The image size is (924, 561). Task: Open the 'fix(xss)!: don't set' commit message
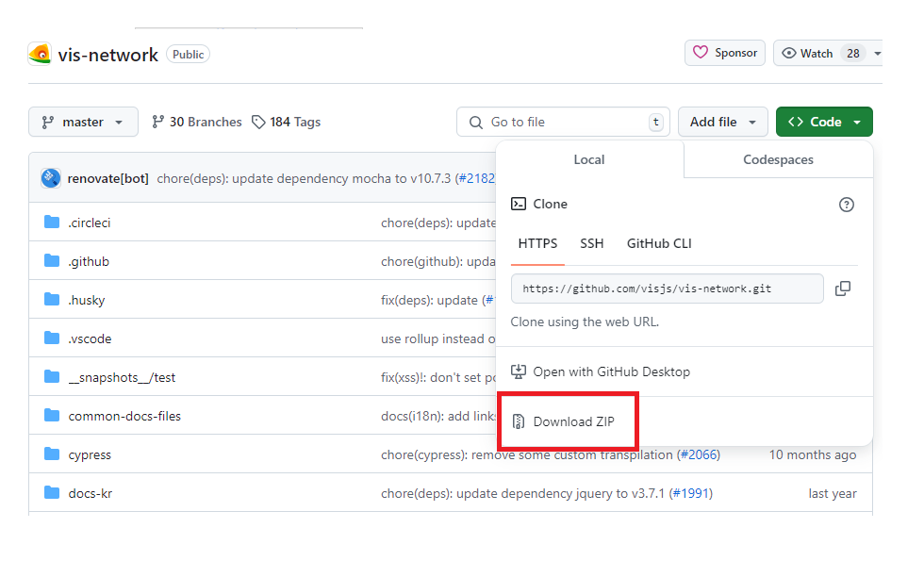pyautogui.click(x=437, y=378)
